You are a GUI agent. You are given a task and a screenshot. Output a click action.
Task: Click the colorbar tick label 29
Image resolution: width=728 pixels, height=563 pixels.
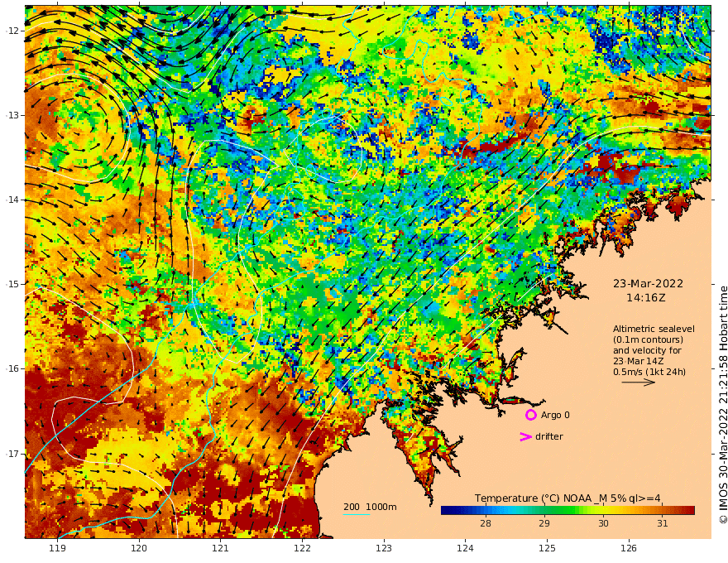[544, 523]
